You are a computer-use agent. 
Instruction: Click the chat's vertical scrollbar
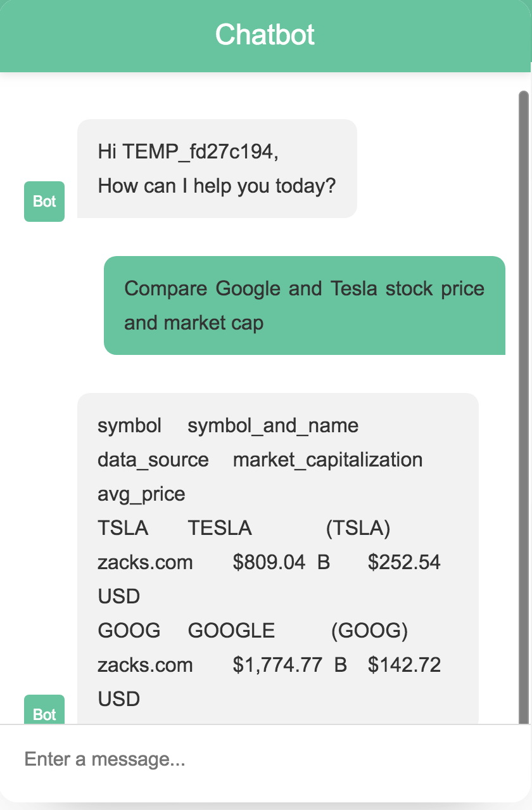pyautogui.click(x=524, y=406)
